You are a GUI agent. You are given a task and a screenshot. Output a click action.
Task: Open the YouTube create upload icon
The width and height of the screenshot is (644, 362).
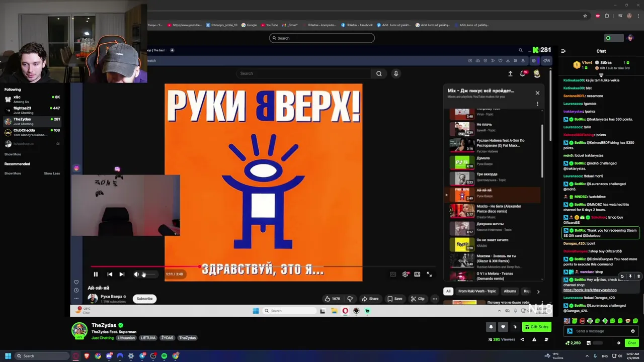click(x=510, y=73)
